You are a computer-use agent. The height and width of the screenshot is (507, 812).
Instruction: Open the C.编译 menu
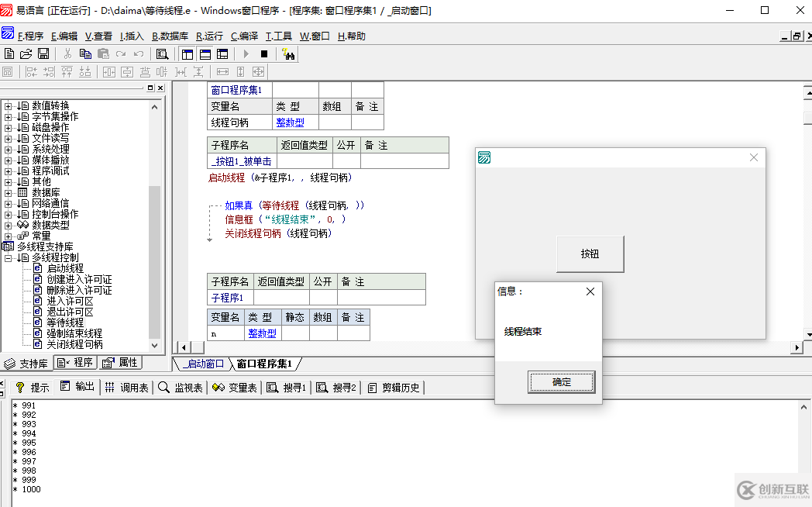pos(244,36)
